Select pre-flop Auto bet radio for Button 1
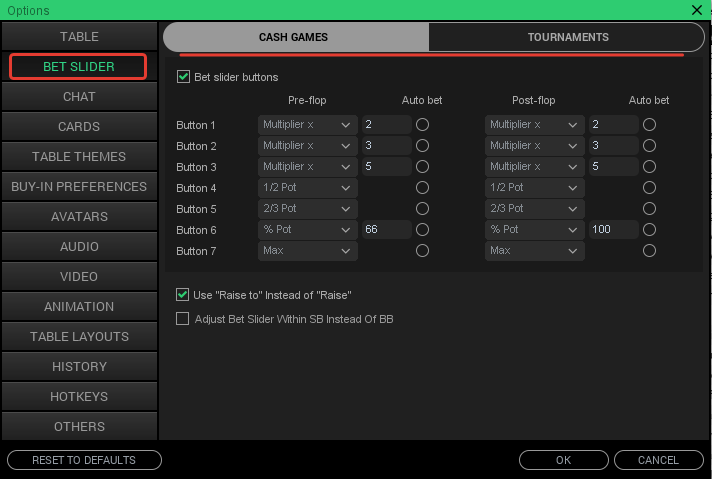The height and width of the screenshot is (479, 712). [422, 125]
